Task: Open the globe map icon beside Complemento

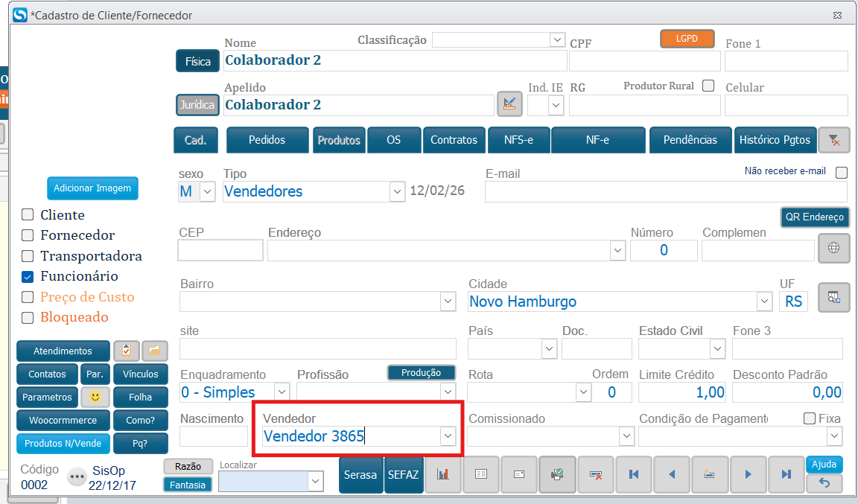Action: tap(833, 249)
